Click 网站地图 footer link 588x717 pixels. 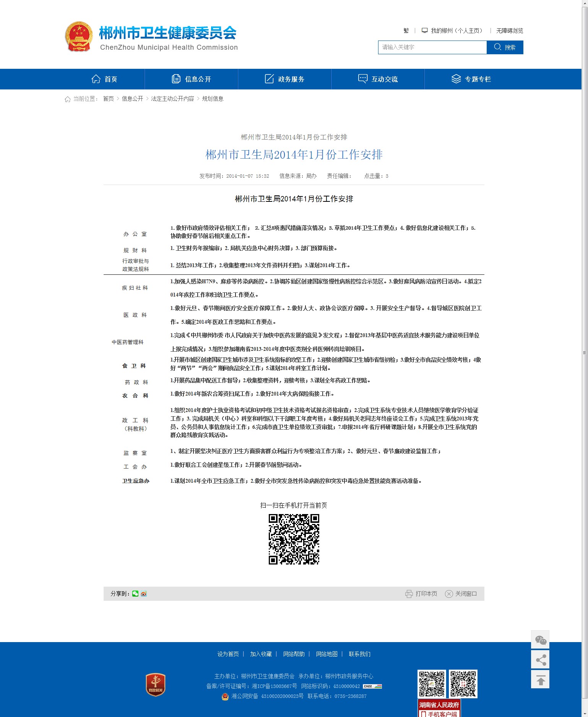click(x=326, y=654)
